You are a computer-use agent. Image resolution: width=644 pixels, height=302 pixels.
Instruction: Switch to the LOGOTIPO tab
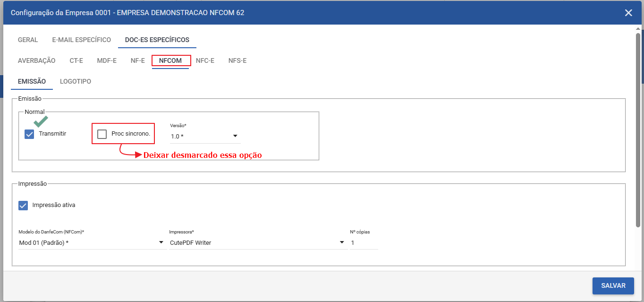click(x=76, y=81)
